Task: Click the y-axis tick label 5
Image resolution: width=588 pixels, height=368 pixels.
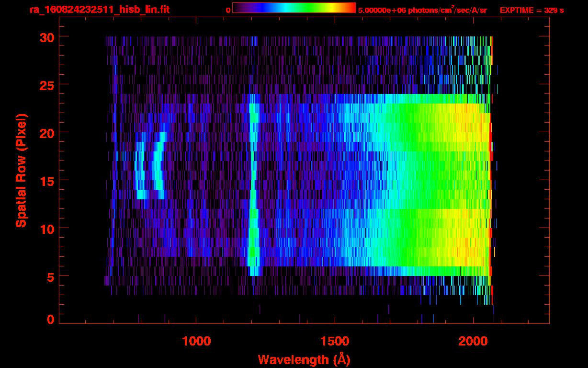Action: pos(51,276)
